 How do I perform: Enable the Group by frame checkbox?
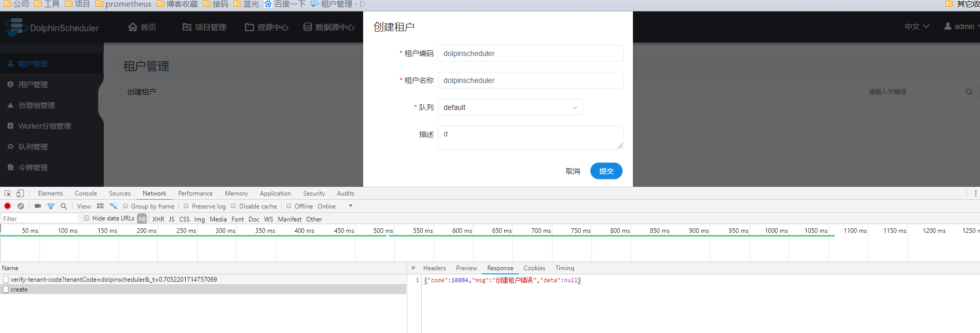coord(125,206)
